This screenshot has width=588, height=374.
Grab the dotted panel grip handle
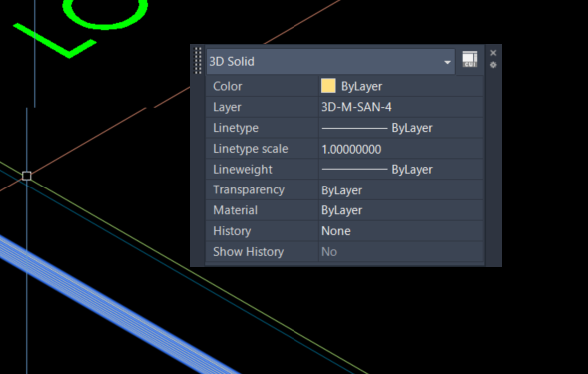198,60
